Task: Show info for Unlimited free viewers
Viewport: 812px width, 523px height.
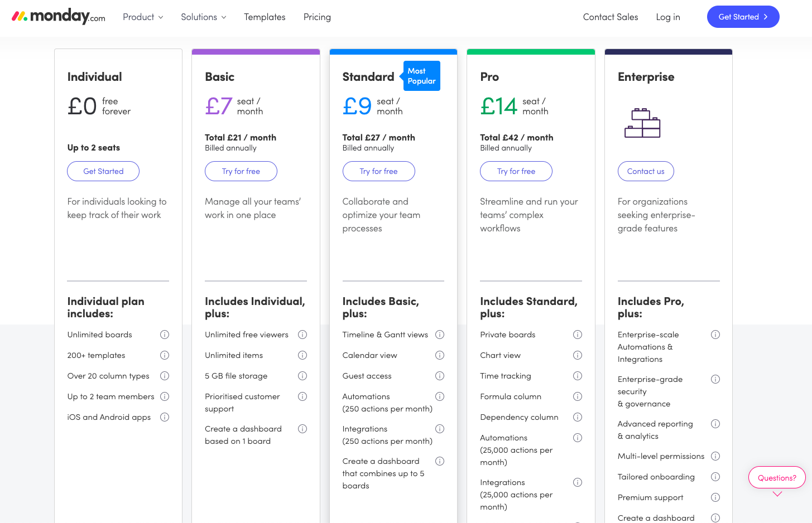Action: [302, 335]
